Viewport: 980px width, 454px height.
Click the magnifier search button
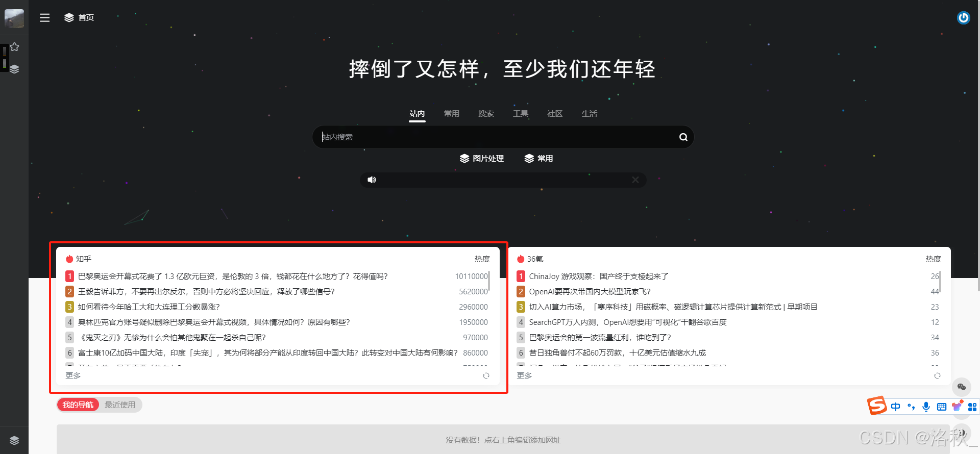tap(683, 137)
